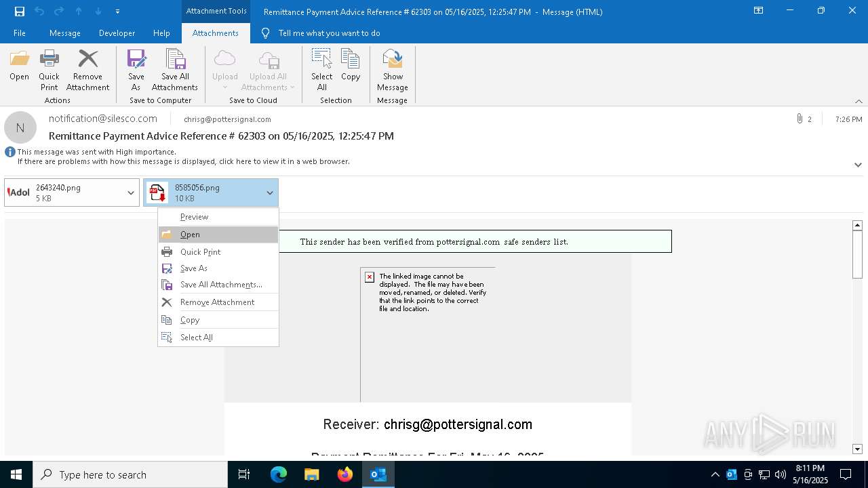
Task: Click the Save icon in the title bar
Action: 20,11
